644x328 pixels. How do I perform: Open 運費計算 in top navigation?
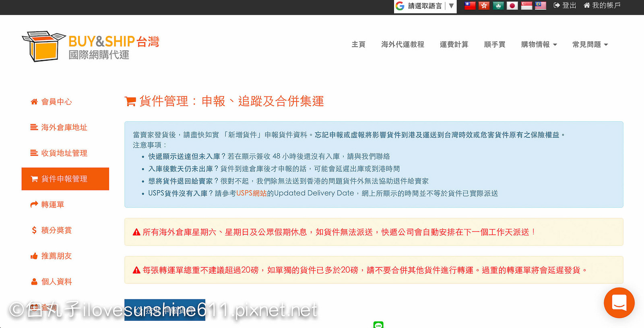point(454,45)
